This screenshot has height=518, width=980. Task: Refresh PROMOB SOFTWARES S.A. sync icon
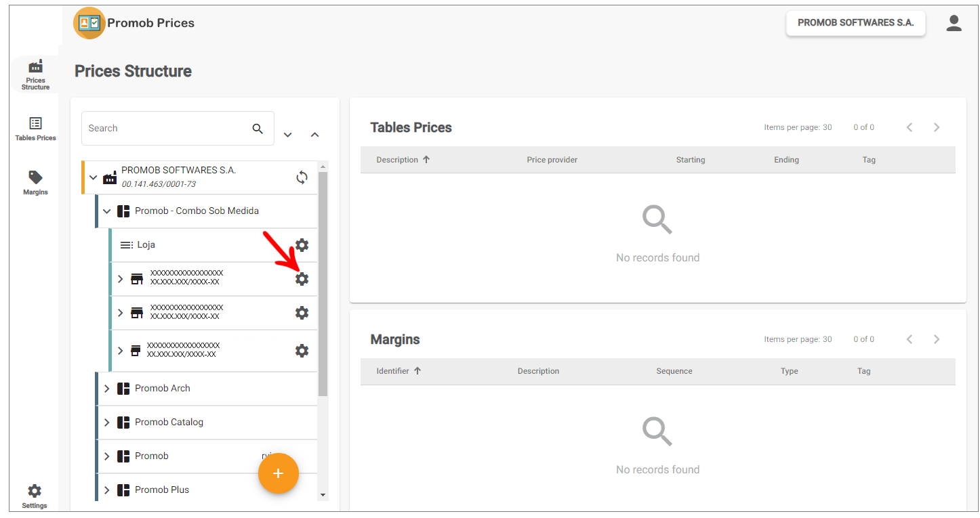302,177
